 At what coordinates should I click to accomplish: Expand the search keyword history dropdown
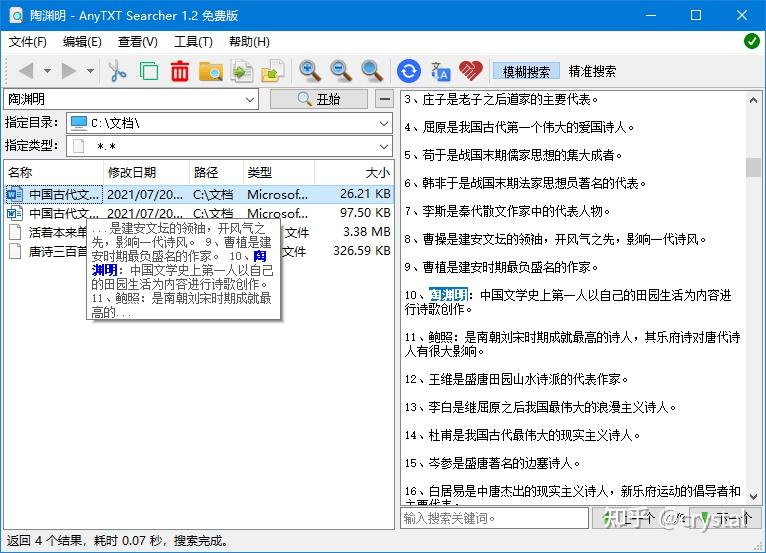tap(250, 100)
